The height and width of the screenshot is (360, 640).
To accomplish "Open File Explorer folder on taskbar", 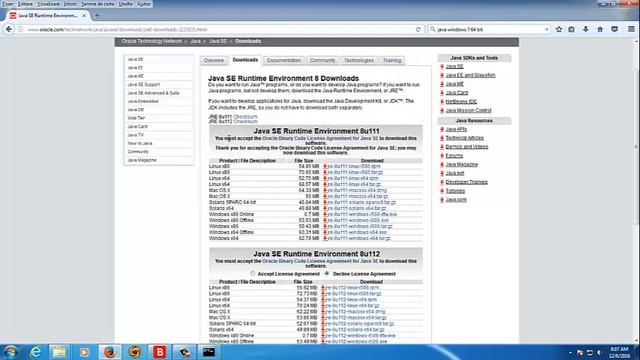I will tap(60, 352).
